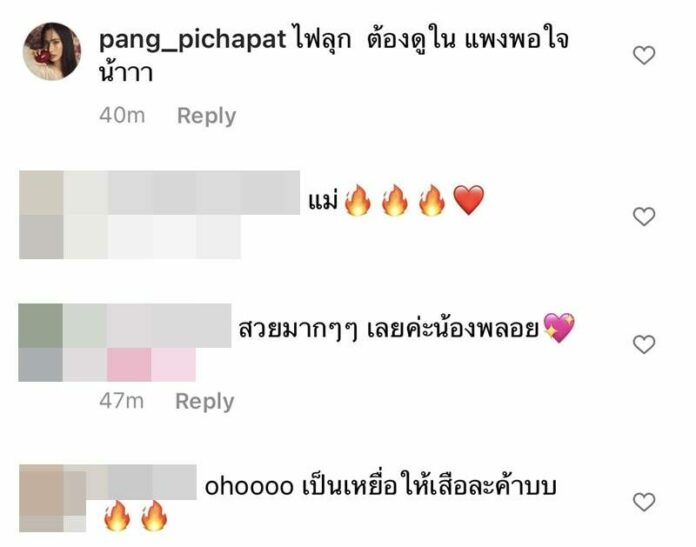Click the sparkling pink heart emoji
696x547 pixels.
(x=559, y=328)
